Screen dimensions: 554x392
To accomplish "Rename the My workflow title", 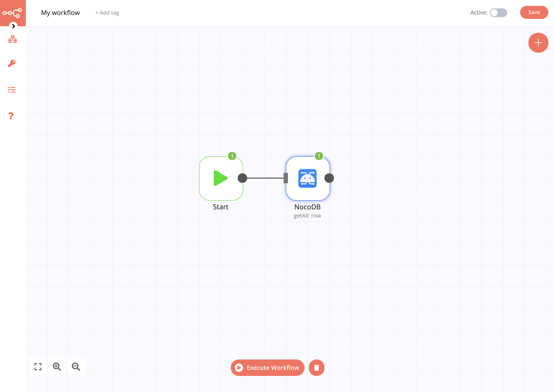I will click(x=60, y=13).
